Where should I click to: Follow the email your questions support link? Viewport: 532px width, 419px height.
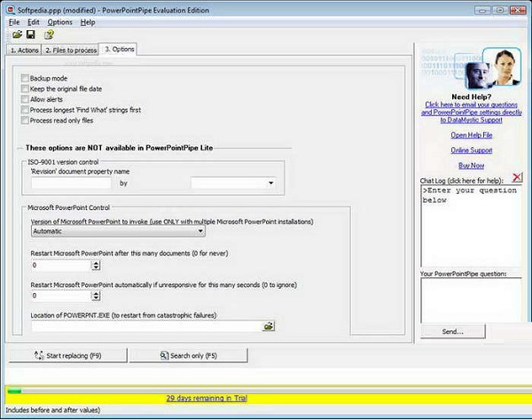coord(472,113)
